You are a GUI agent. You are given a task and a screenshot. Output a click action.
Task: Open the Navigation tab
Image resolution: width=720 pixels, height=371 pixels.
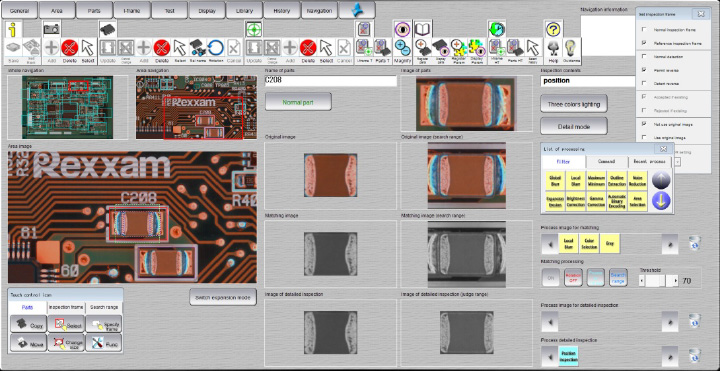click(319, 10)
